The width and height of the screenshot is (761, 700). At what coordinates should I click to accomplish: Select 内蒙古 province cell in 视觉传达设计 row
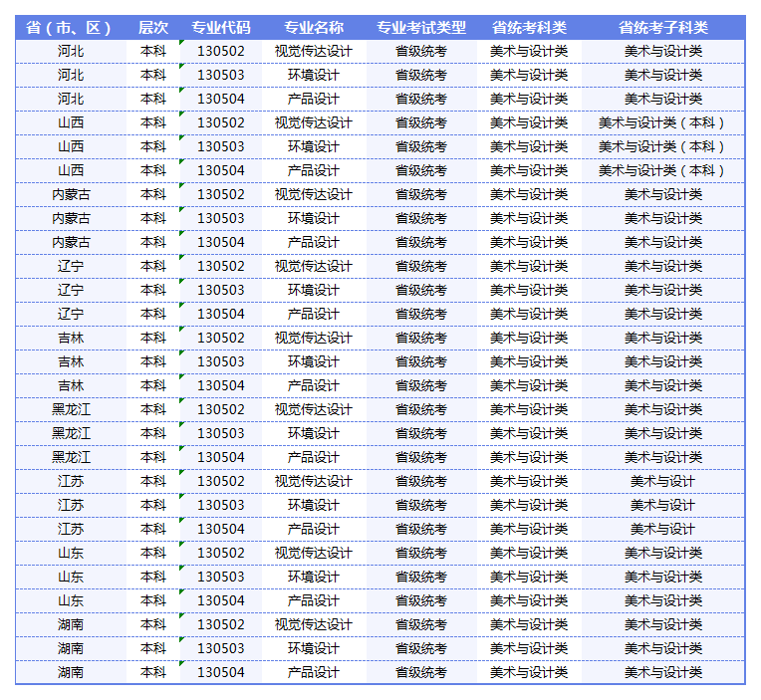point(71,194)
